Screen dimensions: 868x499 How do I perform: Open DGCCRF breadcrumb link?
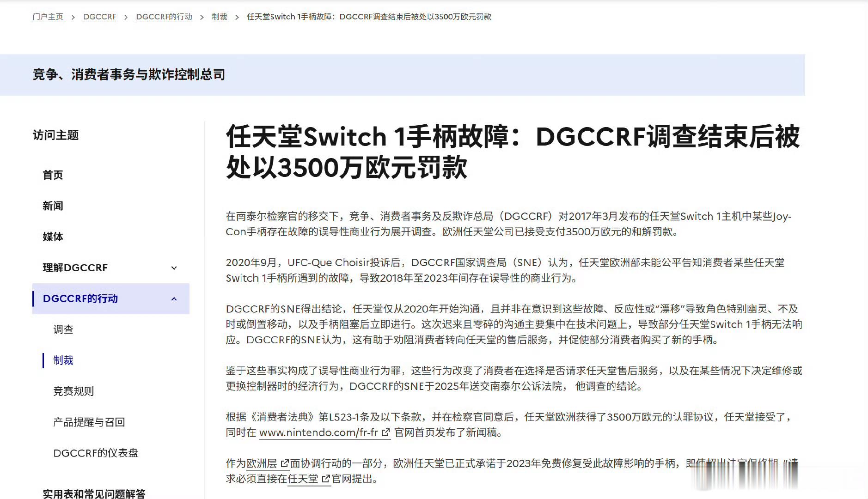[99, 17]
